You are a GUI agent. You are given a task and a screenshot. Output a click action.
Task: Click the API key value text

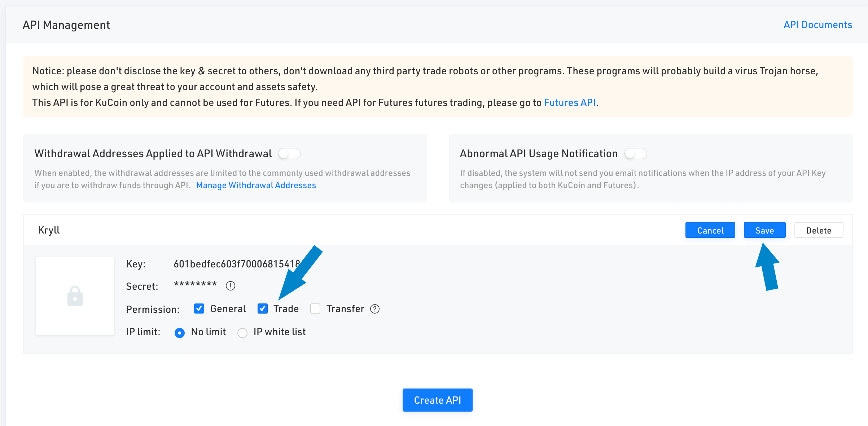[x=237, y=264]
